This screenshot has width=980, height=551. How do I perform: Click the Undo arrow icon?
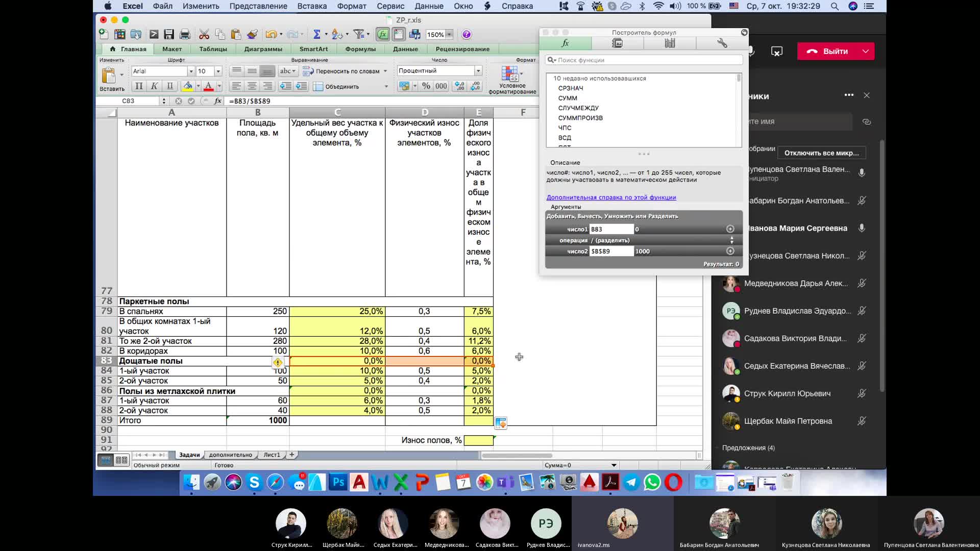coord(271,35)
